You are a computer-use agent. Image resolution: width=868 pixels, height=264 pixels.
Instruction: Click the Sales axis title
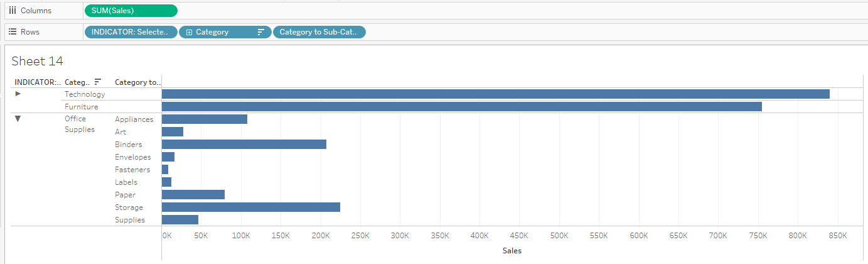512,251
